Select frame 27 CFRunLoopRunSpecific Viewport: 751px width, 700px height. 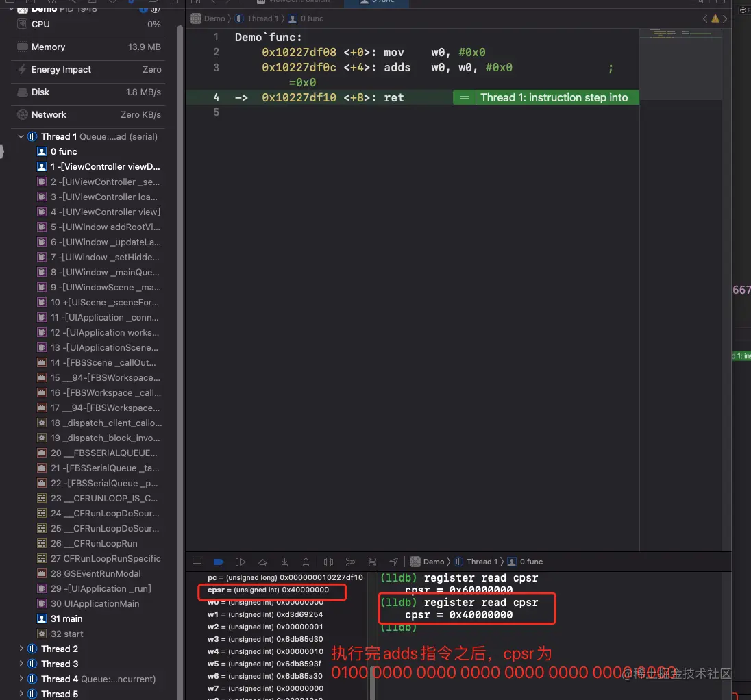point(99,558)
